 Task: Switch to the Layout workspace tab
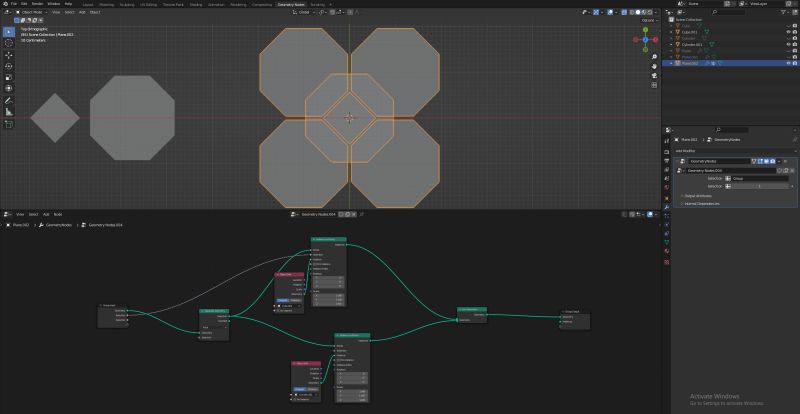pos(88,4)
